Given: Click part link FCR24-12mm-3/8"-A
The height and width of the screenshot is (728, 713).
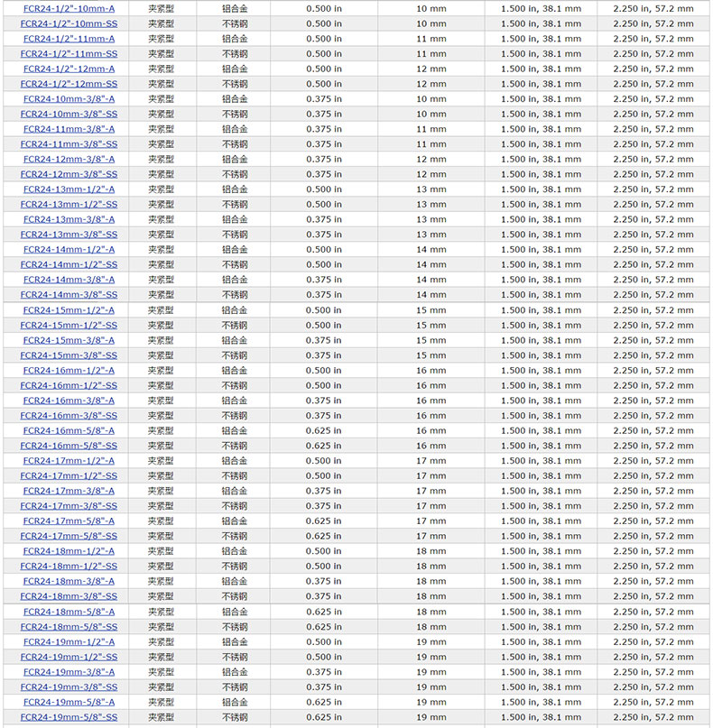Looking at the screenshot, I should [69, 160].
